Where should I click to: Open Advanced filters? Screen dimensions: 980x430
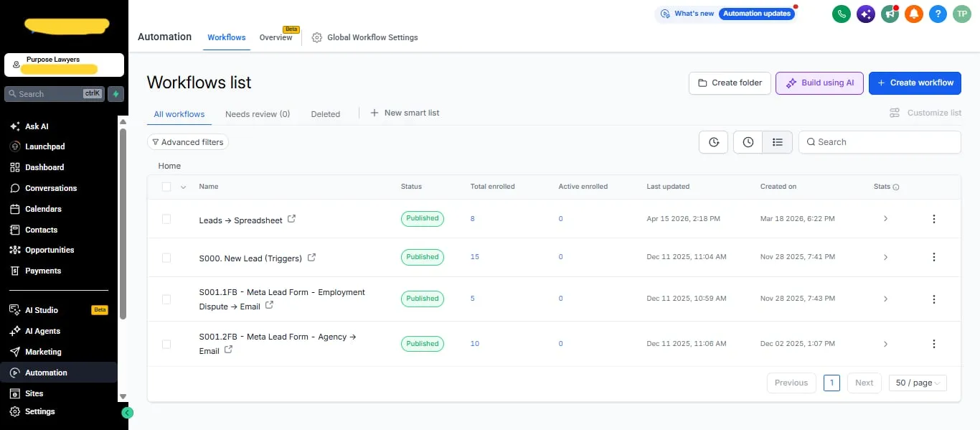[x=188, y=142]
